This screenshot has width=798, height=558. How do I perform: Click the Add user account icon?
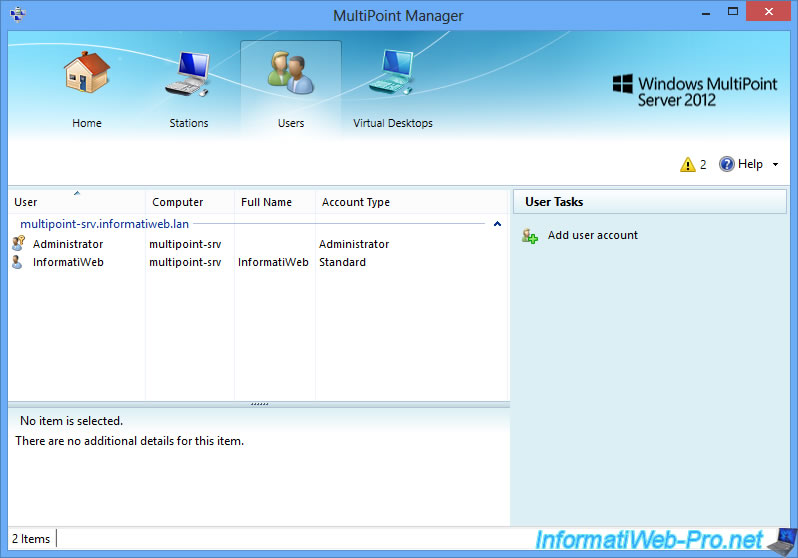pos(530,236)
